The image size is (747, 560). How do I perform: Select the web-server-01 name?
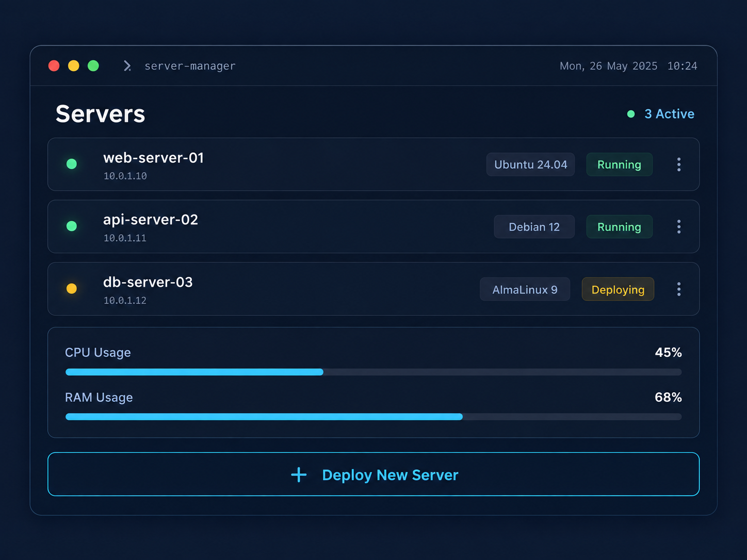pyautogui.click(x=153, y=158)
